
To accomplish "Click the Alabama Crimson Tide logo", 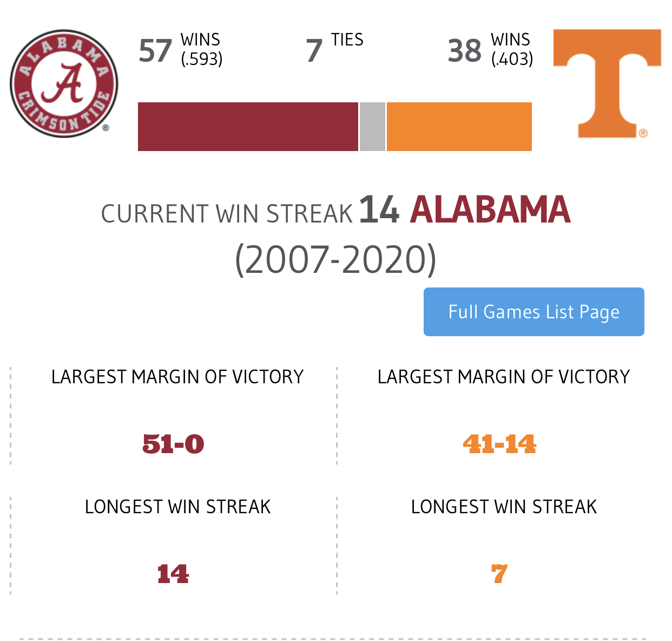I will (x=64, y=84).
